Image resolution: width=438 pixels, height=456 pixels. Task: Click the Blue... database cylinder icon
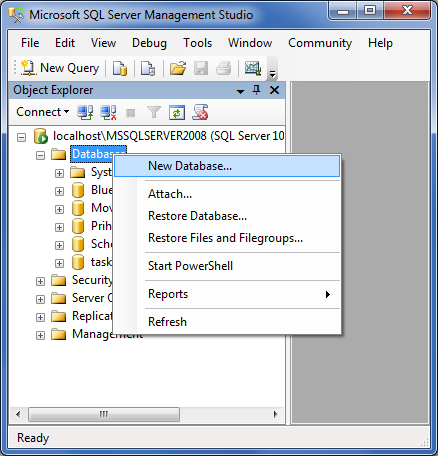coord(78,190)
